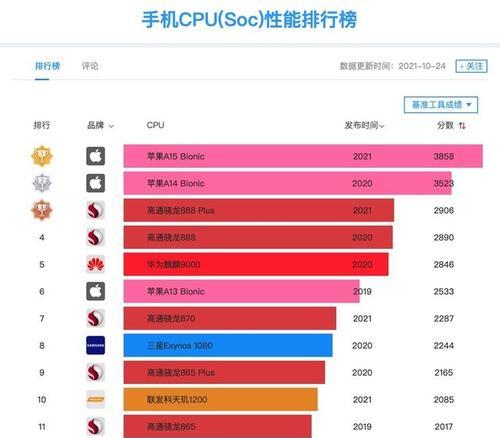Expand the 发布时间 release date filter
Image resolution: width=500 pixels, height=438 pixels.
coord(364,125)
